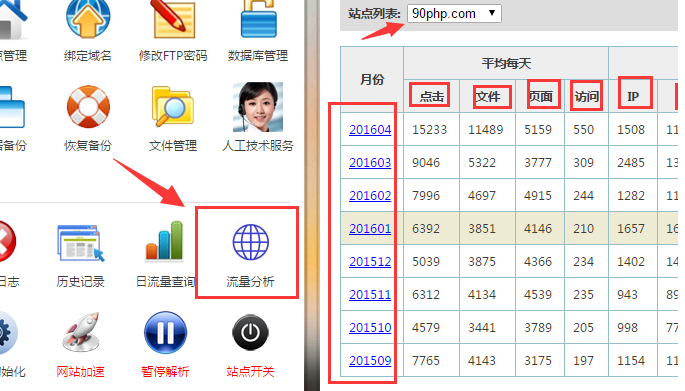Open the 201601 month link
This screenshot has width=685, height=391.
370,228
